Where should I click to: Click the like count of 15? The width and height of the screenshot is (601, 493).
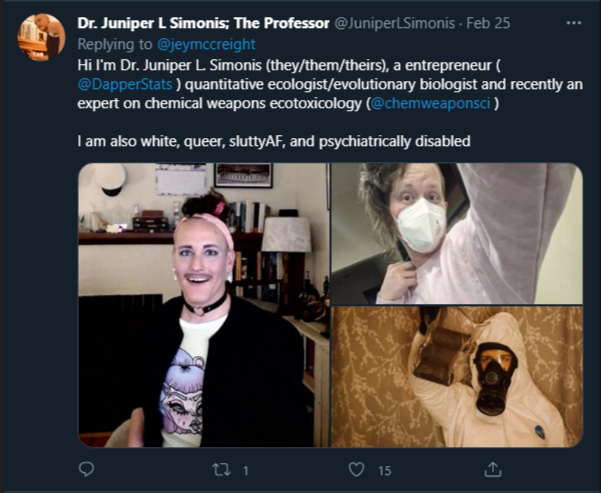(384, 470)
